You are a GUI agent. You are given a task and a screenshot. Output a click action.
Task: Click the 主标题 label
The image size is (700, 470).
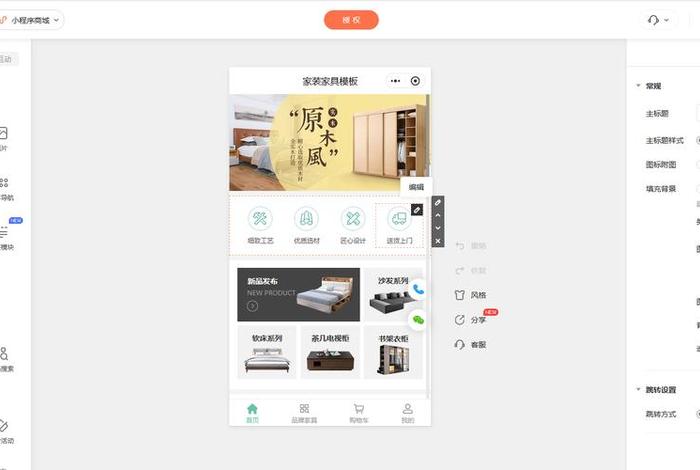click(x=657, y=114)
